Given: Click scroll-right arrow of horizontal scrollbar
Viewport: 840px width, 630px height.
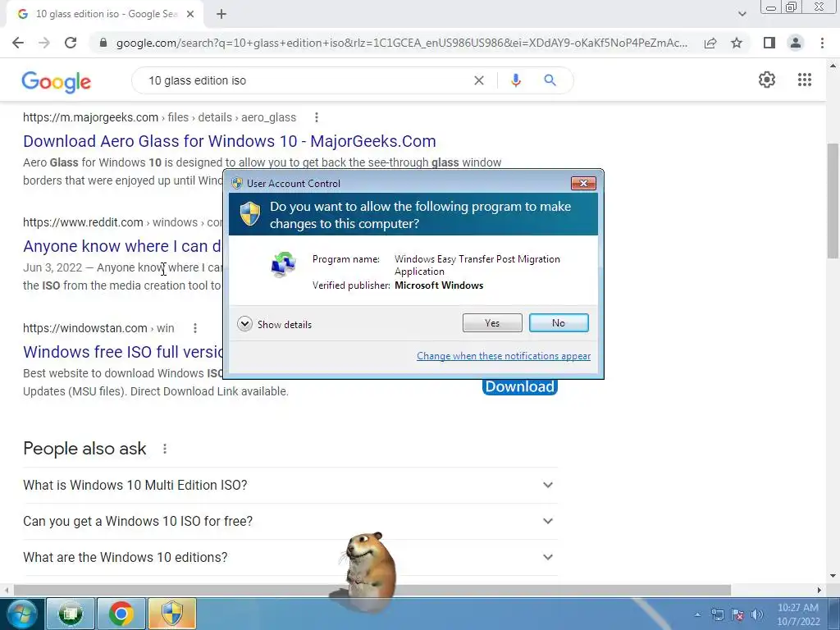Looking at the screenshot, I should click(819, 590).
